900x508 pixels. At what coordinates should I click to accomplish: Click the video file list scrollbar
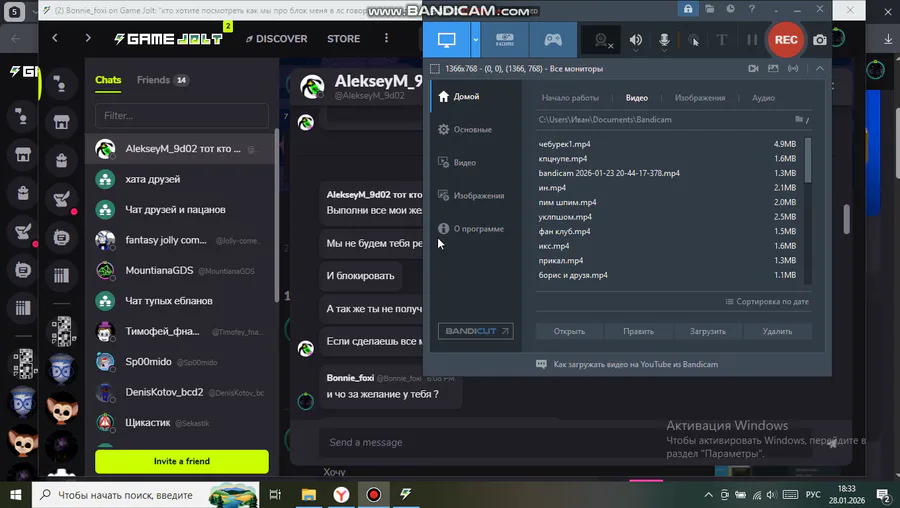coord(808,160)
